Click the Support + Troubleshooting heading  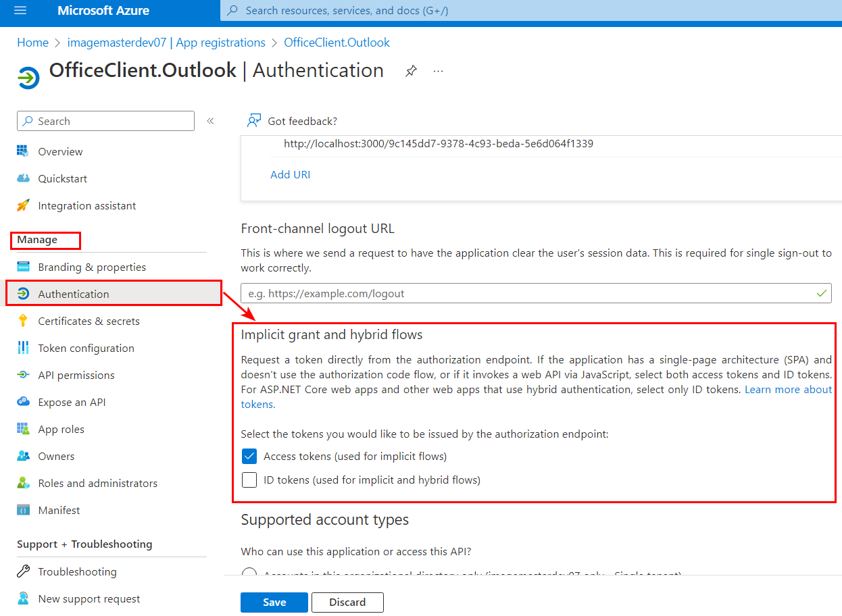click(x=84, y=544)
